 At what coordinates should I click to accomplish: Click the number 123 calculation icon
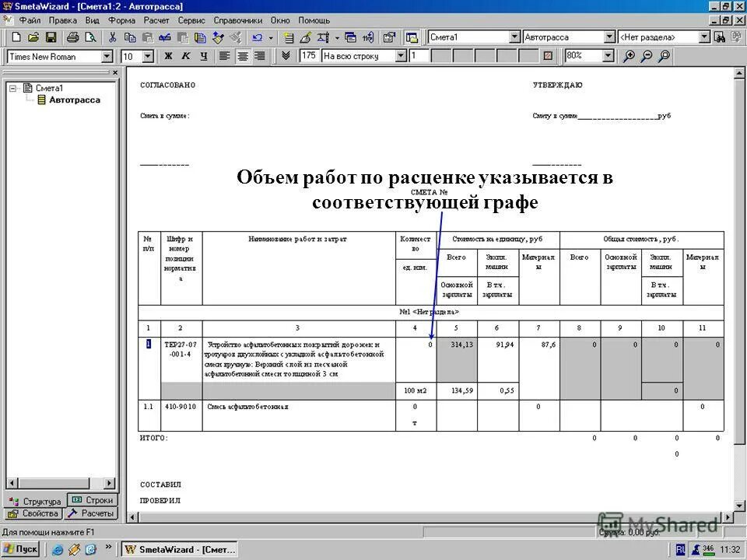point(368,37)
